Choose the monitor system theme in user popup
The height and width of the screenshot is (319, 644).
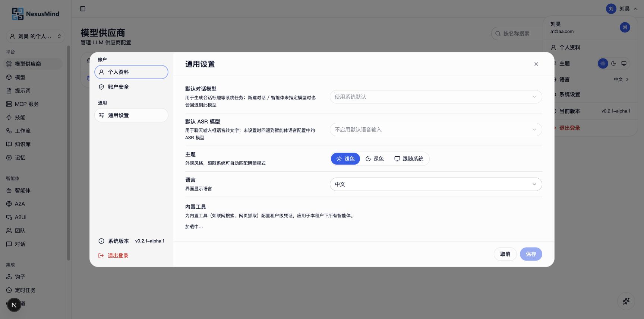pyautogui.click(x=624, y=64)
